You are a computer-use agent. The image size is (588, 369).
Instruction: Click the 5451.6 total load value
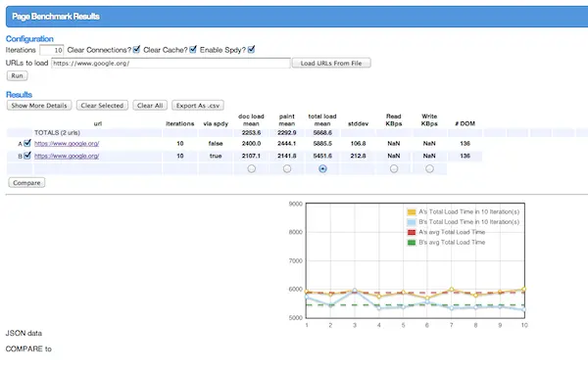[x=322, y=156]
